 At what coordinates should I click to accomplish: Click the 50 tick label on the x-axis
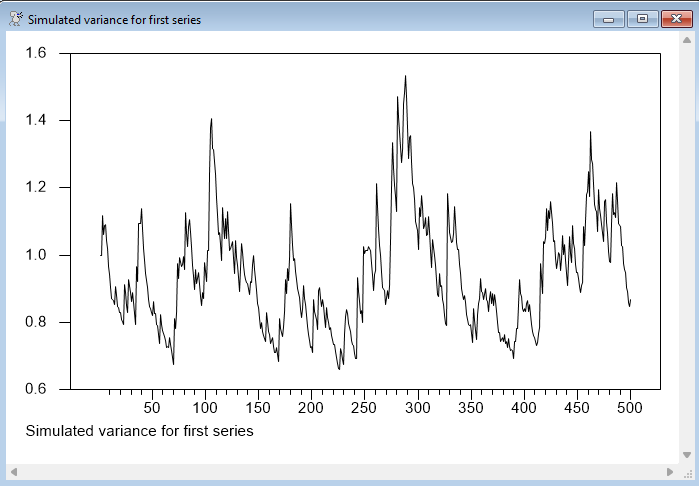(x=152, y=408)
